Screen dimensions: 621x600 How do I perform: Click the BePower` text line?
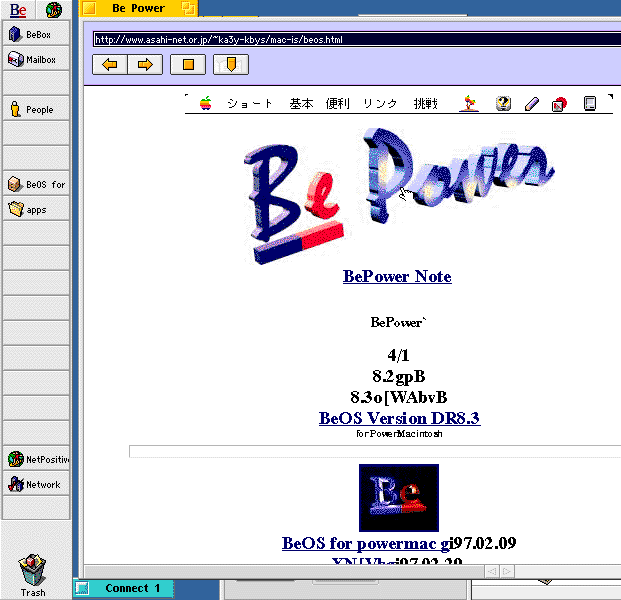click(398, 322)
